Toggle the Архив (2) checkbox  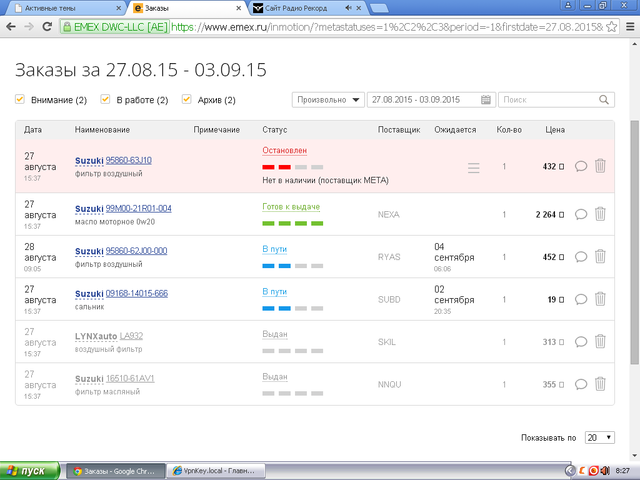(x=187, y=100)
